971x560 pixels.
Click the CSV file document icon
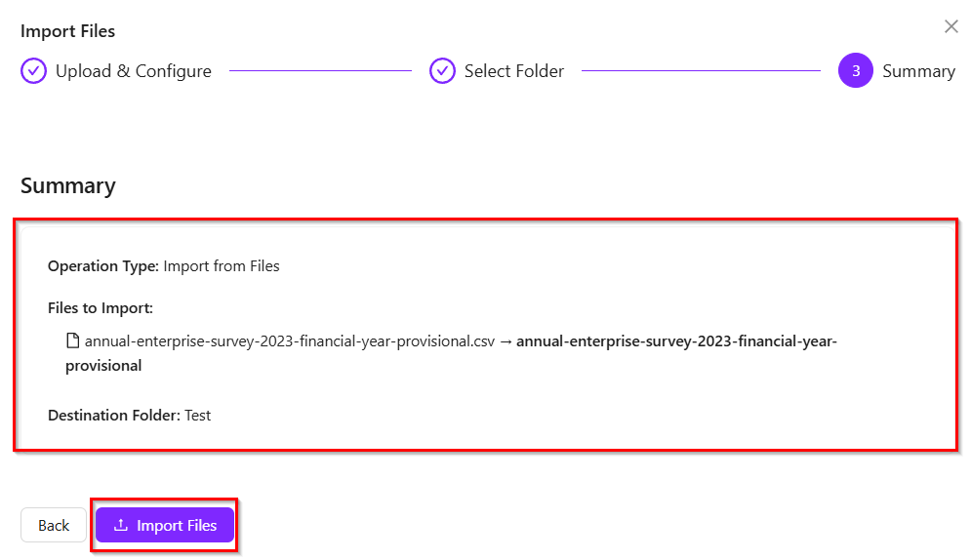[72, 341]
